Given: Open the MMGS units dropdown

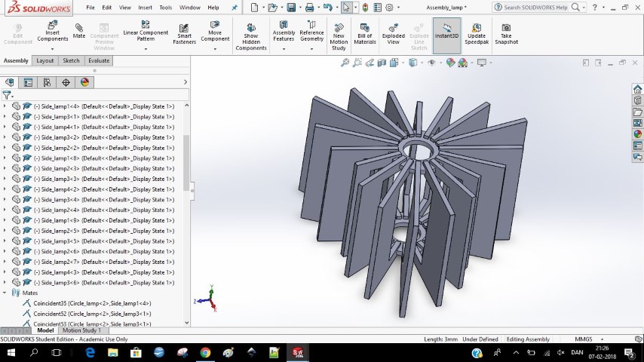Looking at the screenshot, I should 602,339.
